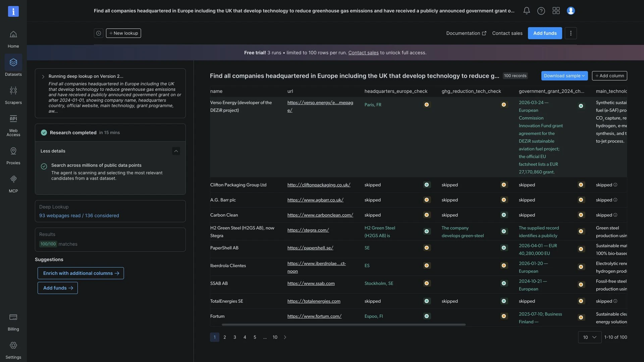The height and width of the screenshot is (362, 644).
Task: Open the Download sample dropdown
Action: coord(565,76)
